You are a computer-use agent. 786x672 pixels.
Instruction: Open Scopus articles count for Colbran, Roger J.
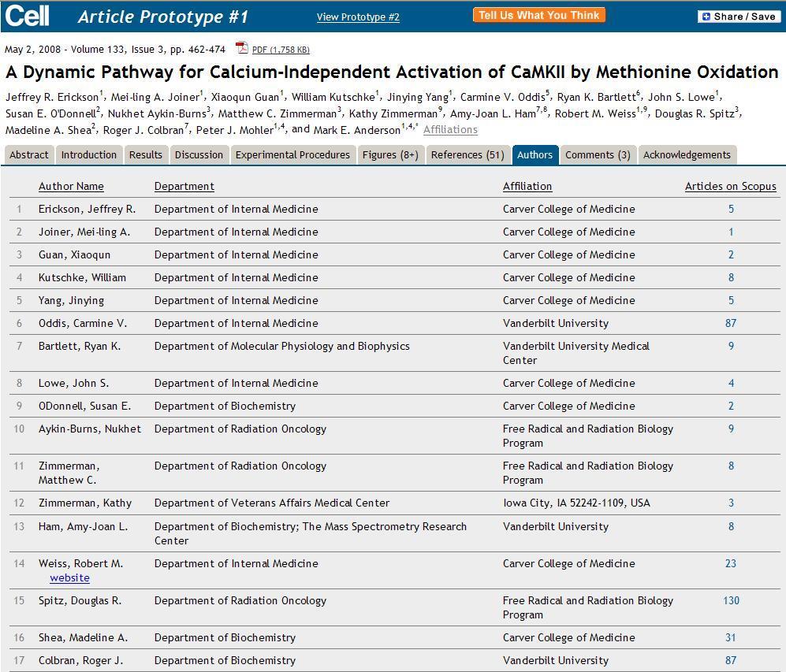[731, 660]
